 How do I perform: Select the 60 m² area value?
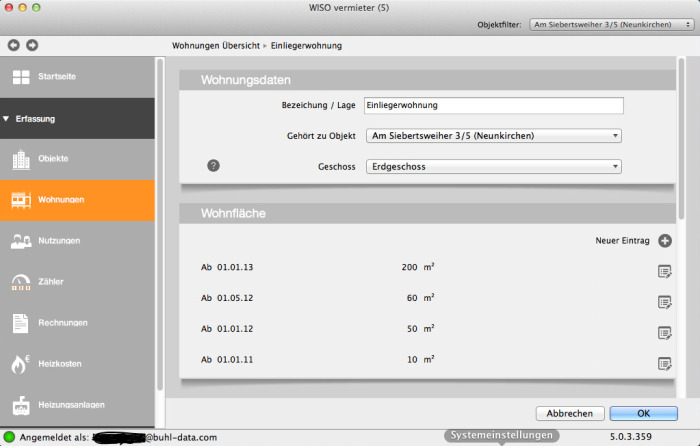pyautogui.click(x=421, y=298)
